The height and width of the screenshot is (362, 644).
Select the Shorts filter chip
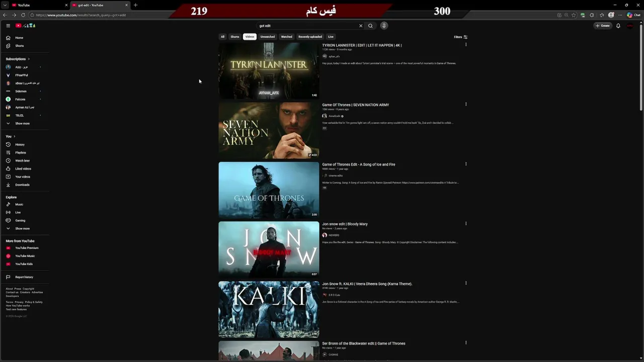[x=235, y=37]
